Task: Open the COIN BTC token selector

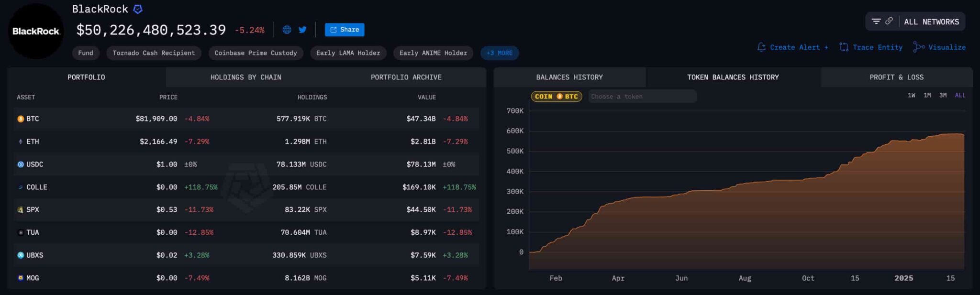Action: point(556,97)
